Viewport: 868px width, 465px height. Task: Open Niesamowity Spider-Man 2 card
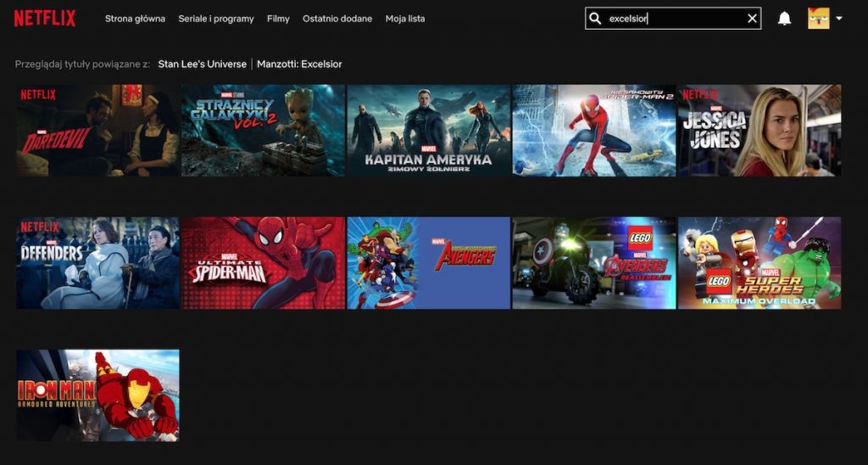(x=594, y=130)
